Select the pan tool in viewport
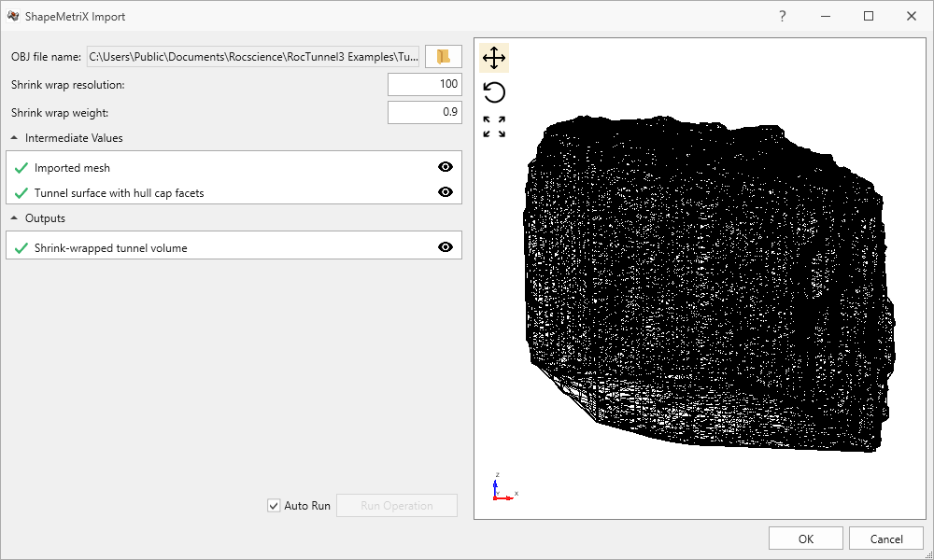 494,58
